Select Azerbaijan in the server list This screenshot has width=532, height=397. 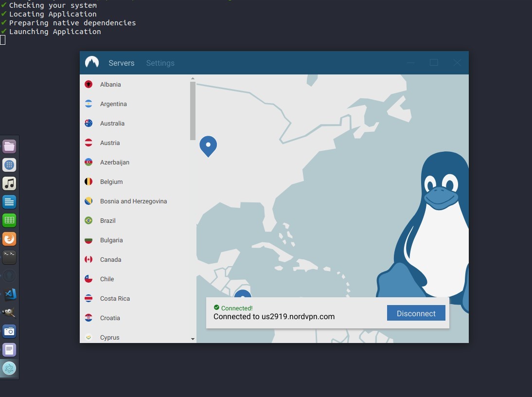tap(135, 162)
